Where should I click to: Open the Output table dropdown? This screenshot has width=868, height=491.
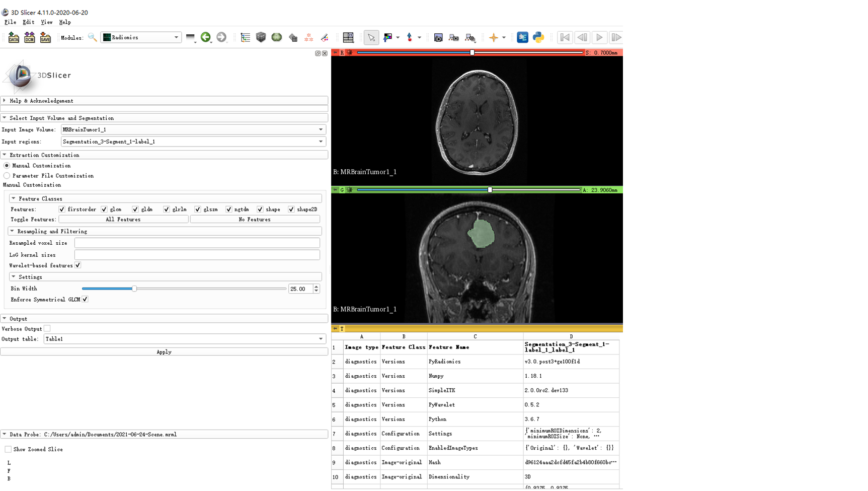click(x=185, y=339)
